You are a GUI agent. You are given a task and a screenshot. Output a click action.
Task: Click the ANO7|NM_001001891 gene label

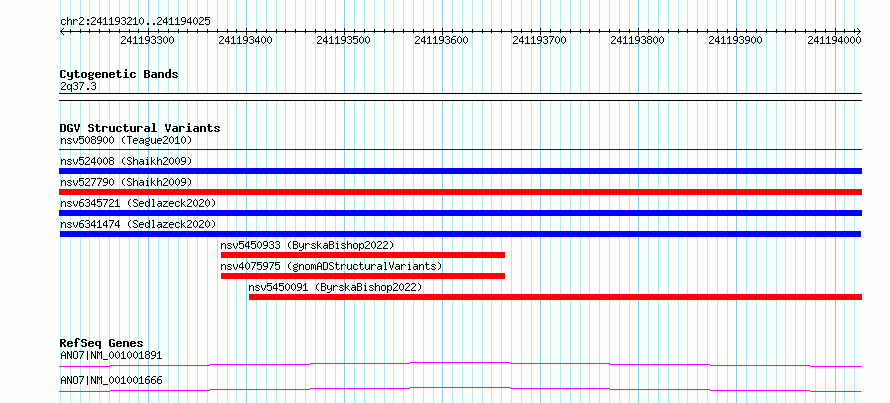(111, 356)
